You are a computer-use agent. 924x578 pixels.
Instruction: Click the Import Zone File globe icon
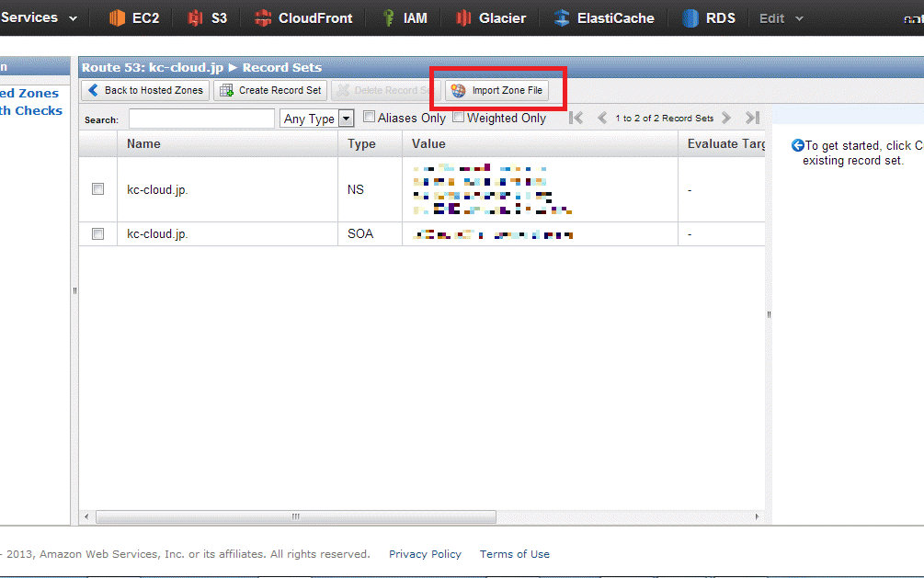tap(459, 91)
